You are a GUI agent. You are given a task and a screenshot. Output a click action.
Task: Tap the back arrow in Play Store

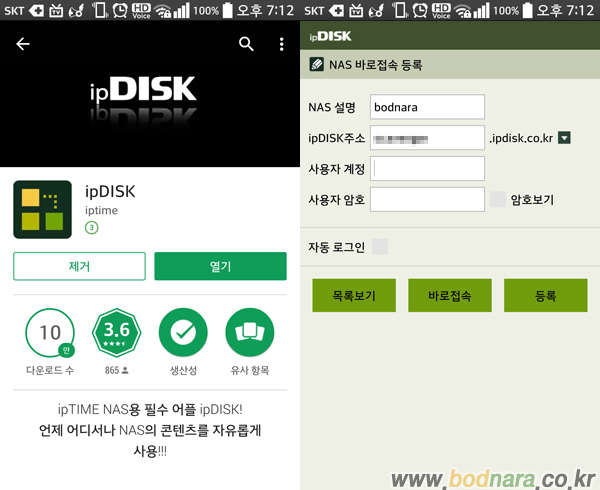(x=23, y=44)
